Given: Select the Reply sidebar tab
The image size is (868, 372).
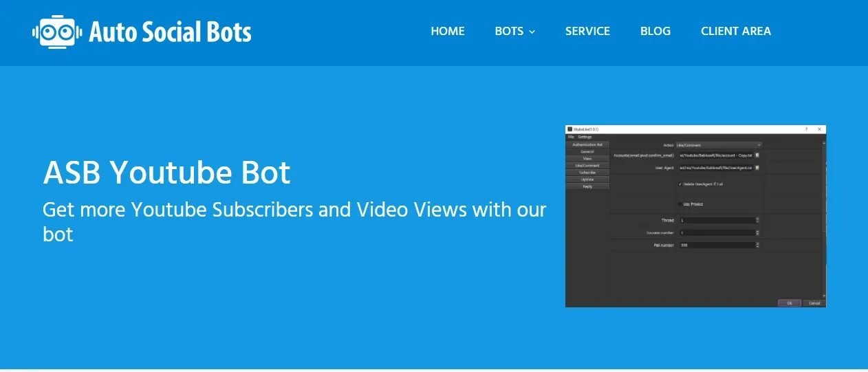Looking at the screenshot, I should point(587,186).
